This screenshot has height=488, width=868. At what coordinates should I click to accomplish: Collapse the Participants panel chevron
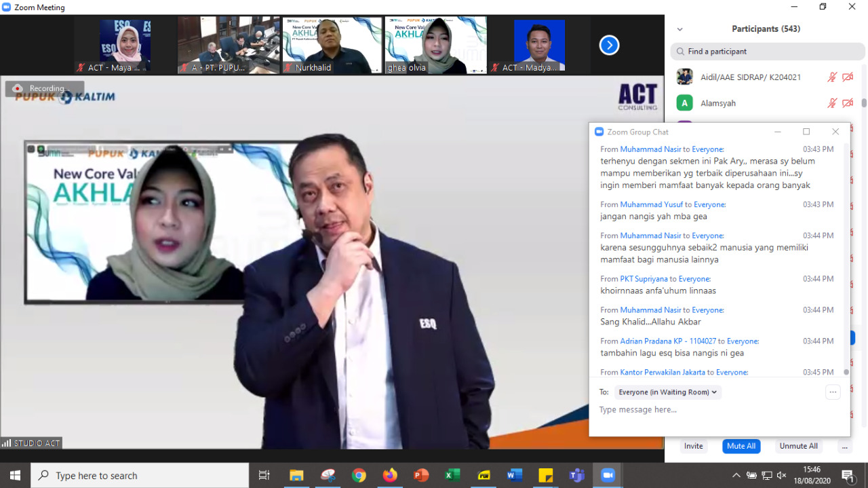pos(679,29)
